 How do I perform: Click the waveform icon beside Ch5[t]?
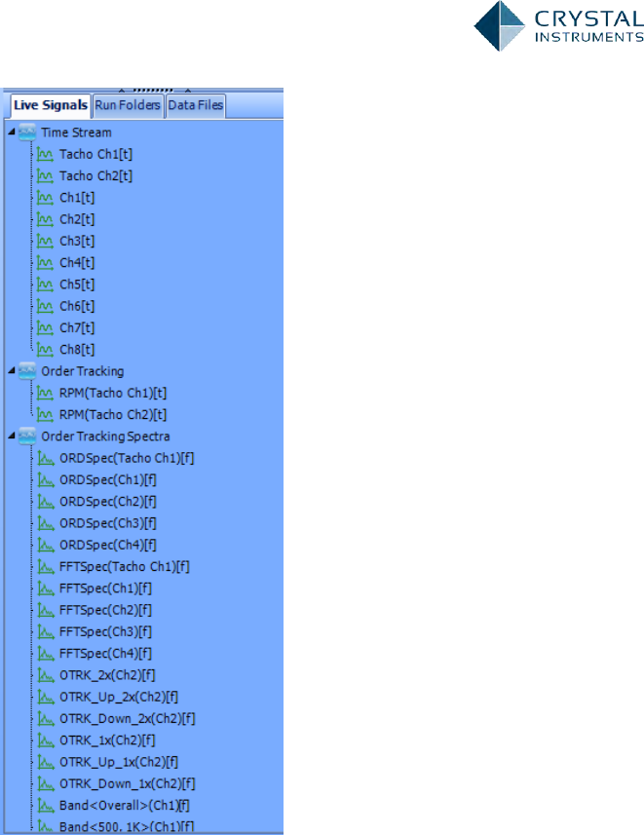point(45,285)
